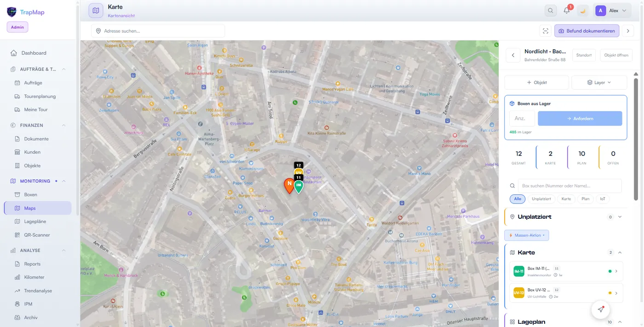The height and width of the screenshot is (327, 644).
Task: Click Befund dokumentieren button
Action: pyautogui.click(x=586, y=31)
